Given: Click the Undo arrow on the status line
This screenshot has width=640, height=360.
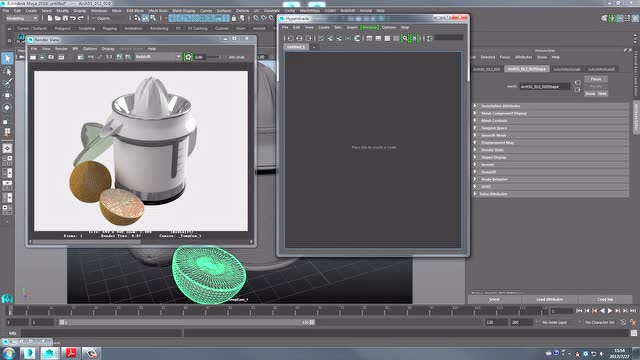Looking at the screenshot, I should click(73, 18).
